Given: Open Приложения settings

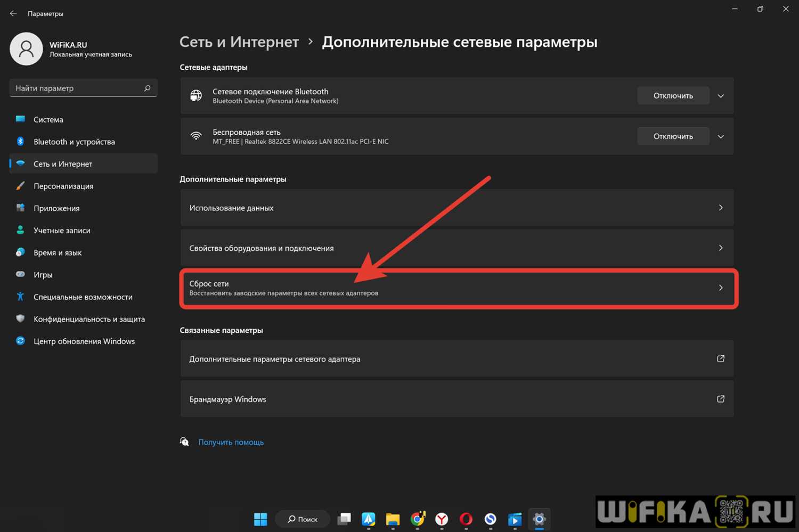Looking at the screenshot, I should pyautogui.click(x=84, y=208).
